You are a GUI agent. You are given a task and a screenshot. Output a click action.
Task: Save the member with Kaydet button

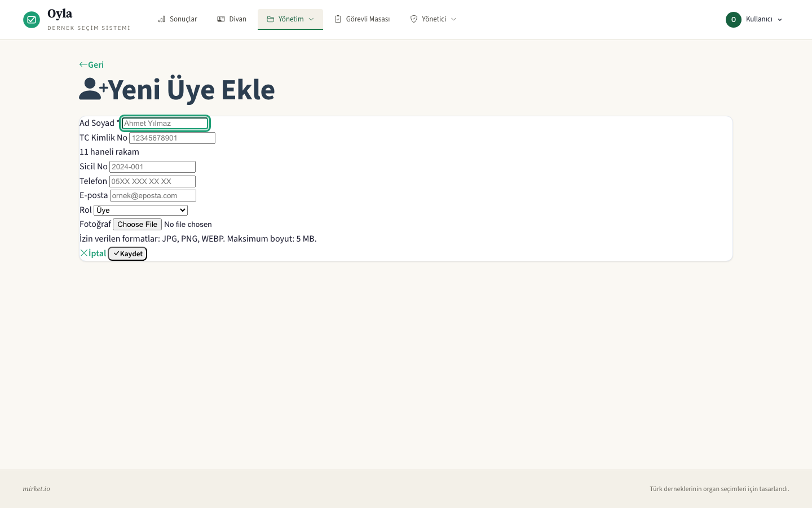click(x=127, y=254)
